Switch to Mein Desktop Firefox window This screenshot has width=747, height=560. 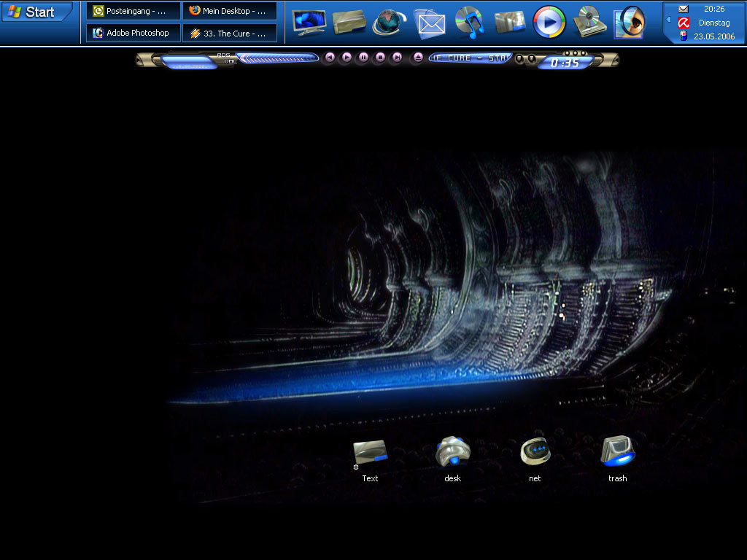point(230,11)
